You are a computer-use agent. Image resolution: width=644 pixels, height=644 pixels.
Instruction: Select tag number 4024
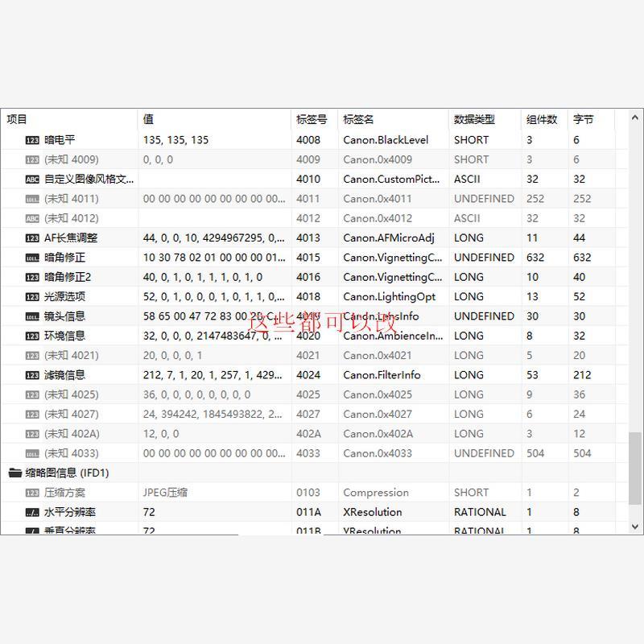[x=308, y=375]
